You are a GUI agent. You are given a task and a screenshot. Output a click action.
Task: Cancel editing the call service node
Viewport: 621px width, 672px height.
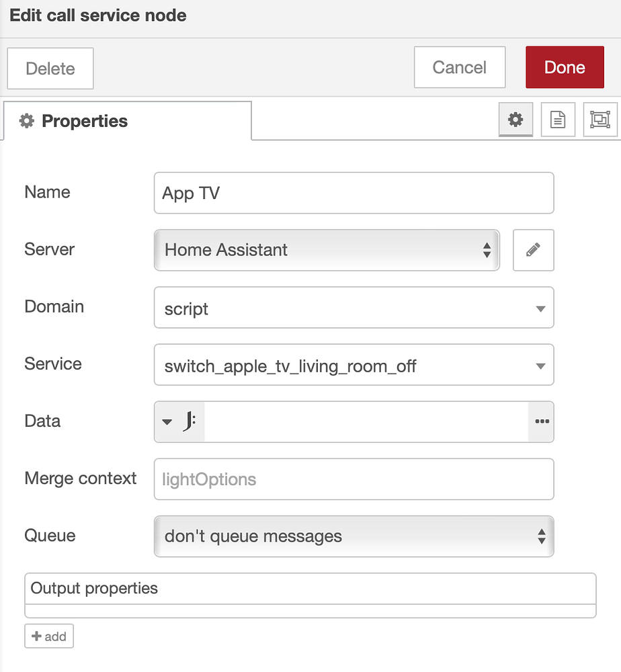460,67
